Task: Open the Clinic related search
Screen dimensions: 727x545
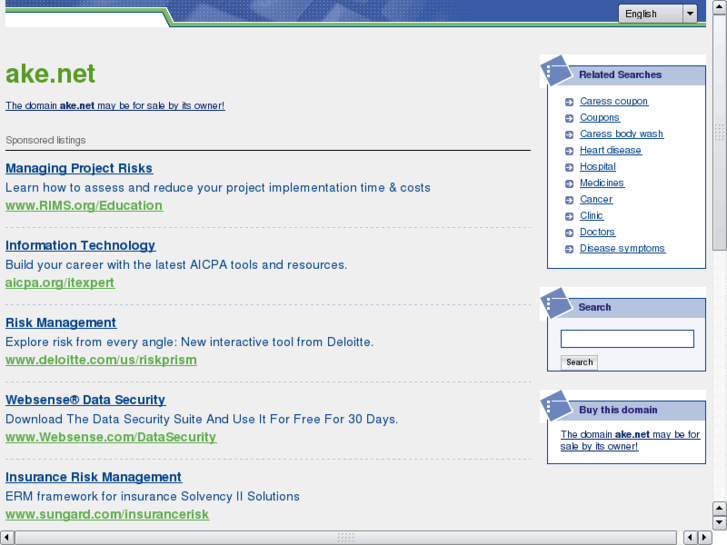Action: tap(591, 216)
